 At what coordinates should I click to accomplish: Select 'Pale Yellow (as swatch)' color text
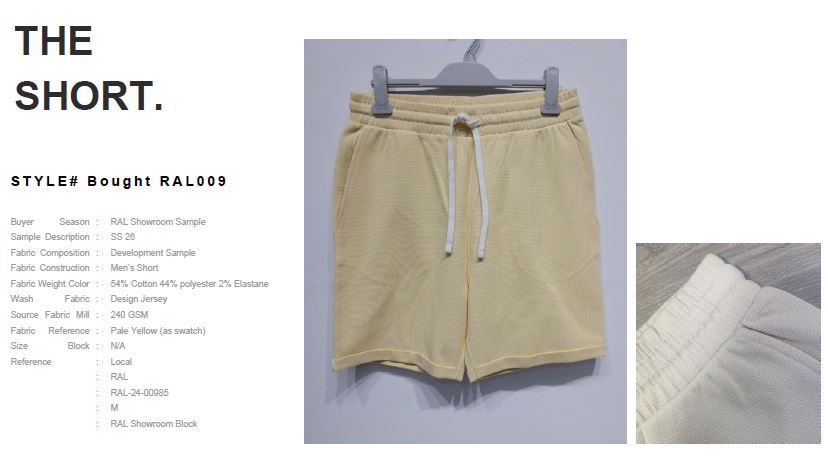point(157,331)
